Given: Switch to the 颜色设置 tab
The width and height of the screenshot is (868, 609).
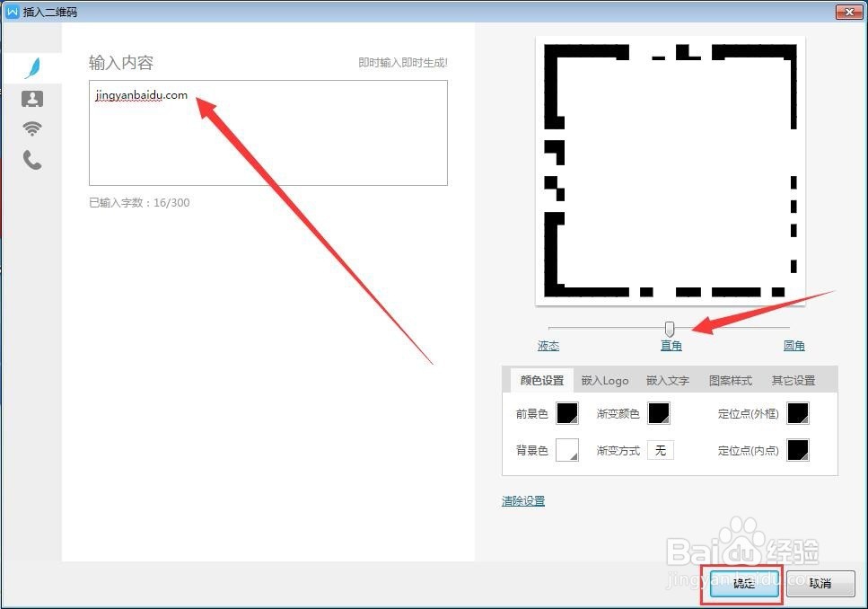Looking at the screenshot, I should (x=542, y=380).
